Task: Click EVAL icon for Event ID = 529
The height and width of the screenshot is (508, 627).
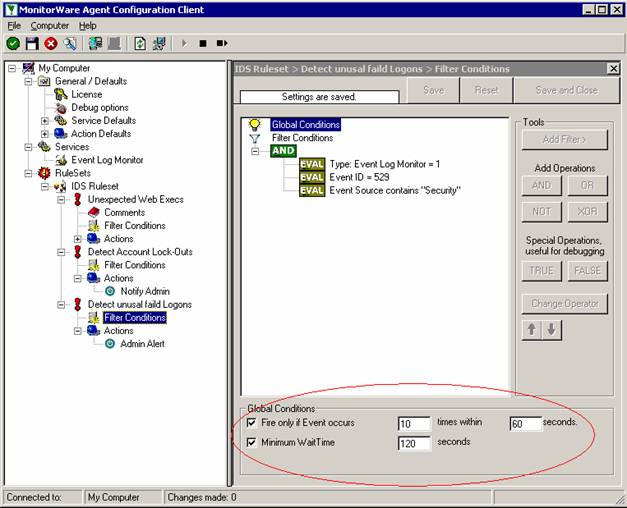Action: click(x=312, y=177)
